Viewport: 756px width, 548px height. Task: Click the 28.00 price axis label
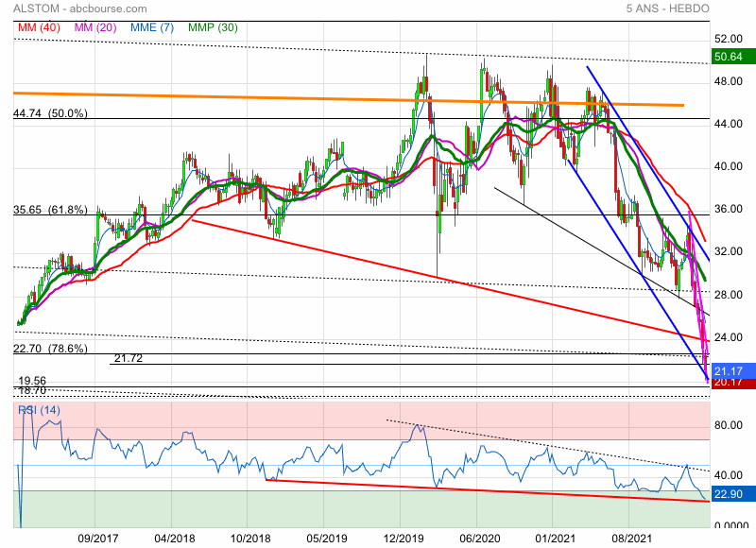click(728, 294)
